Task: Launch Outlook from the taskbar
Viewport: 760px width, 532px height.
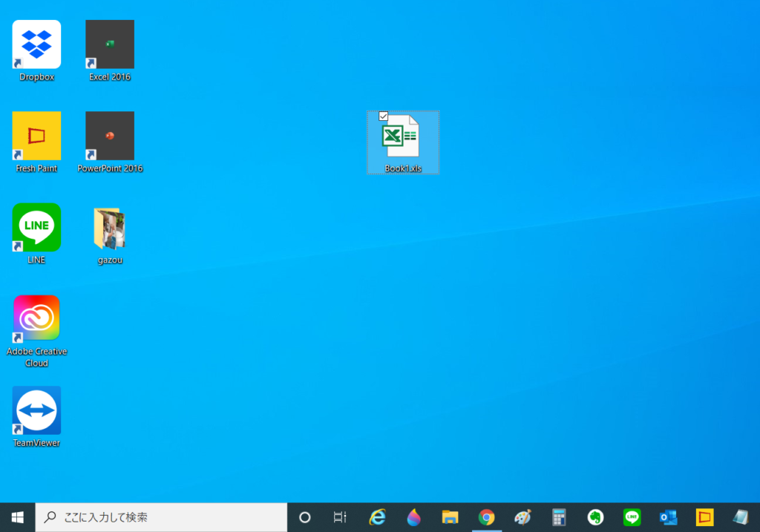Action: [x=667, y=517]
